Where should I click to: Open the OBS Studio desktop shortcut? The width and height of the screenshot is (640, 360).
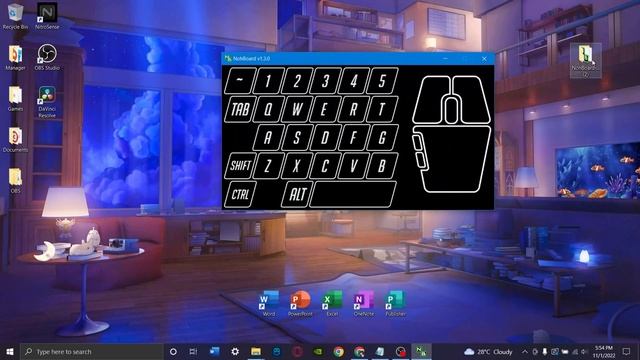tap(47, 58)
